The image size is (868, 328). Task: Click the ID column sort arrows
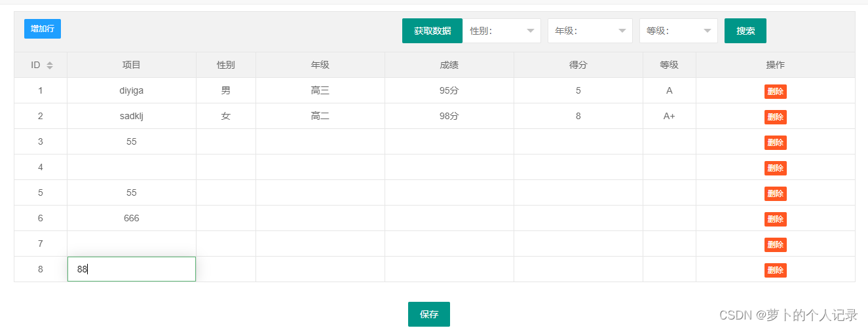pos(50,65)
